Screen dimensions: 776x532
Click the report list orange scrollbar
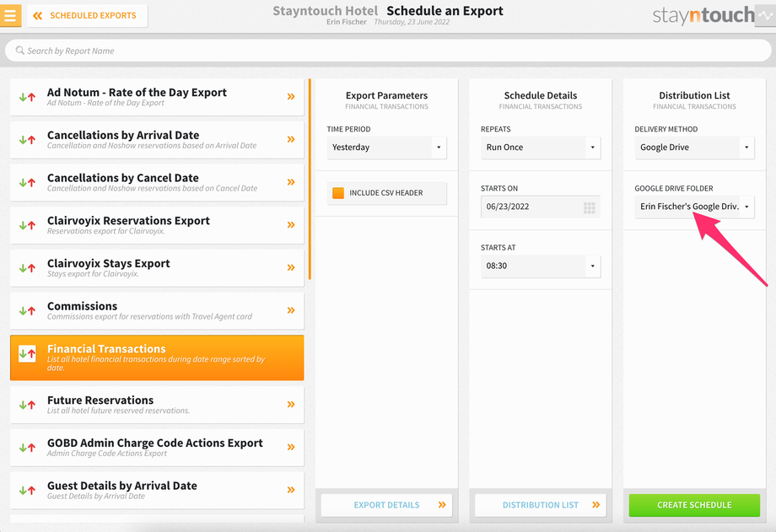[310, 179]
